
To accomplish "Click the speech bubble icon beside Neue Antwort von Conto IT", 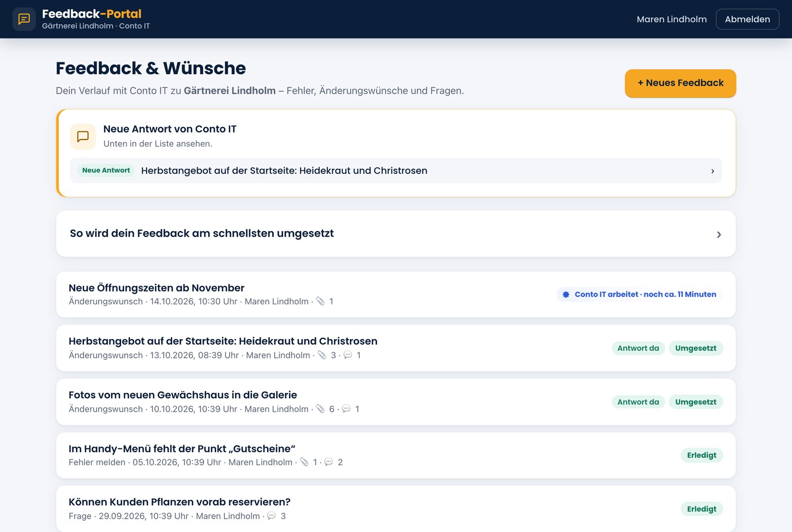I will pos(83,137).
